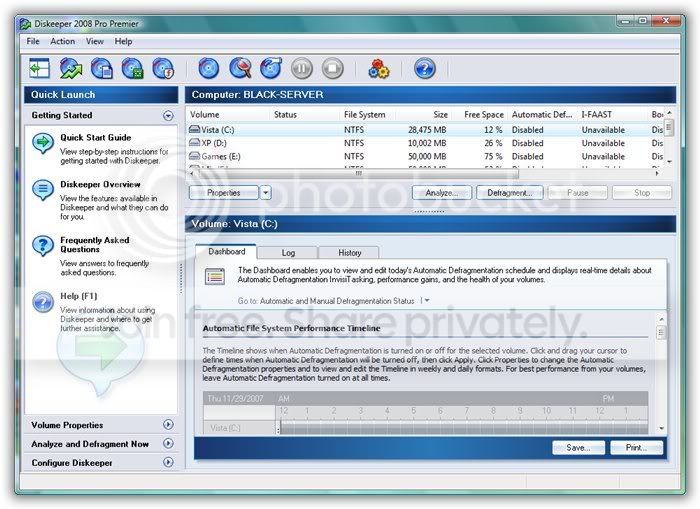Viewport: 700px width, 509px height.
Task: Click the volume list vertical scrollbar
Action: coord(669,137)
